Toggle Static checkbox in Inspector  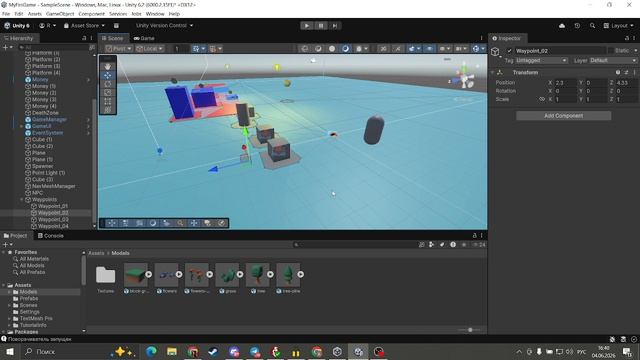pos(611,51)
